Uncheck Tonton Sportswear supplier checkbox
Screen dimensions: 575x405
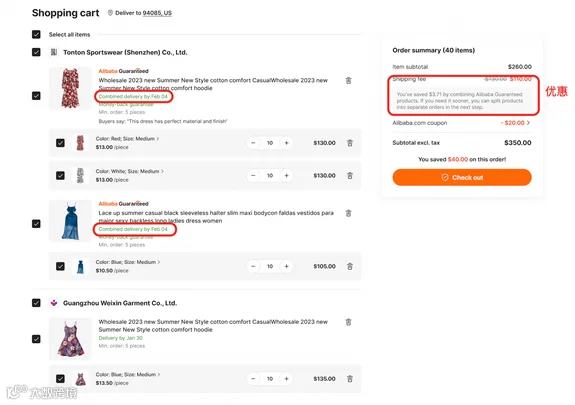(x=36, y=52)
